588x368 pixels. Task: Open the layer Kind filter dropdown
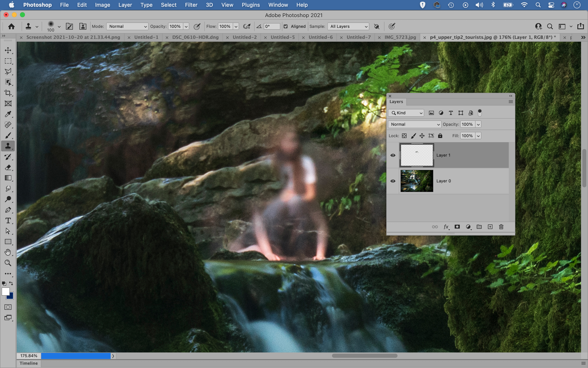click(406, 113)
